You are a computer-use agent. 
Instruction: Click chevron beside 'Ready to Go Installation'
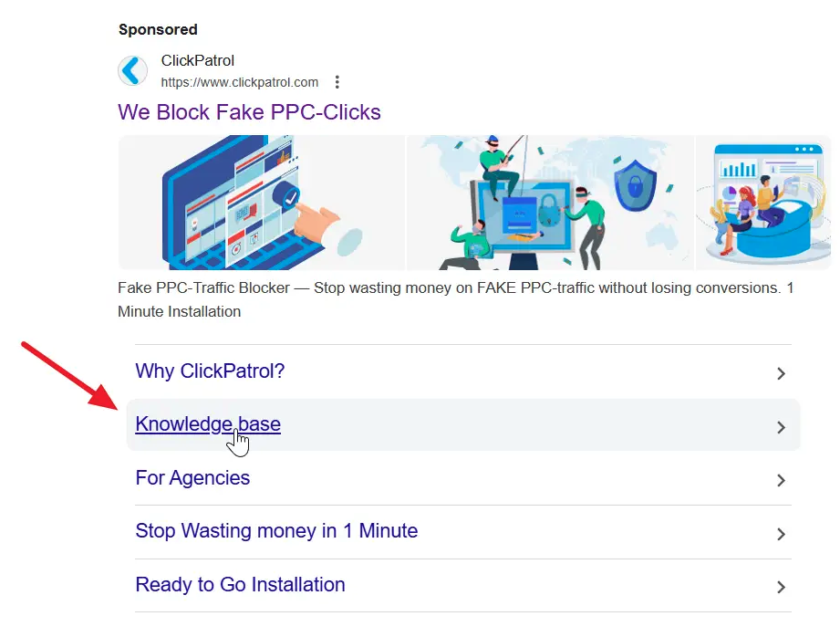(x=781, y=588)
